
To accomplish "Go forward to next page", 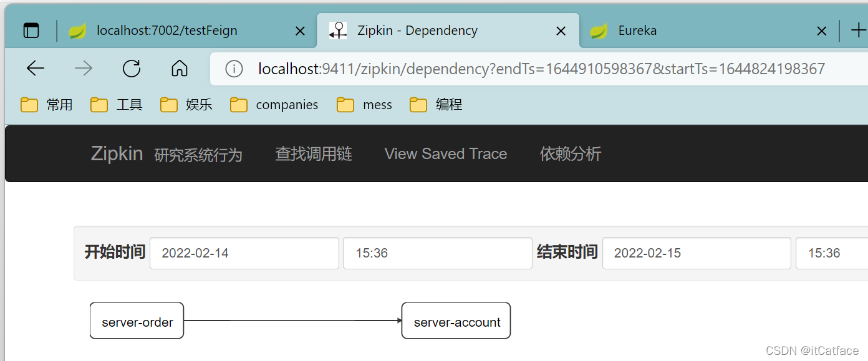I will coord(84,69).
